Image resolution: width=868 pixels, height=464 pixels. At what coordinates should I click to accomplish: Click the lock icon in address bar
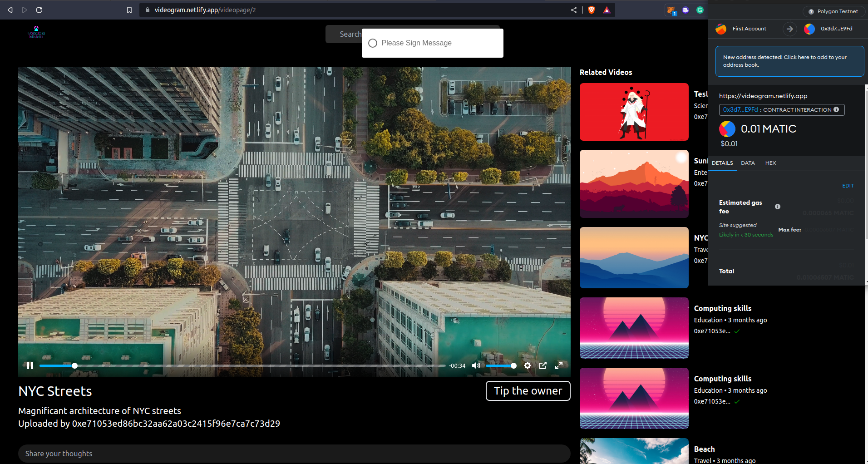[147, 10]
